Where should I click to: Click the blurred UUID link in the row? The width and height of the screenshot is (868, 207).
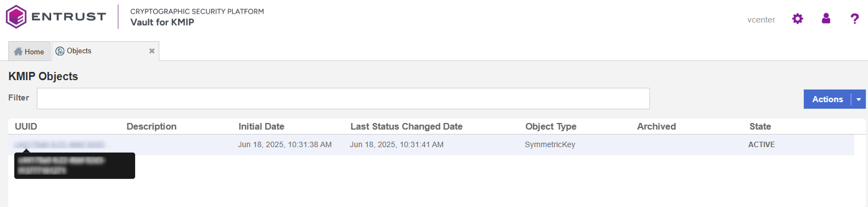point(59,145)
